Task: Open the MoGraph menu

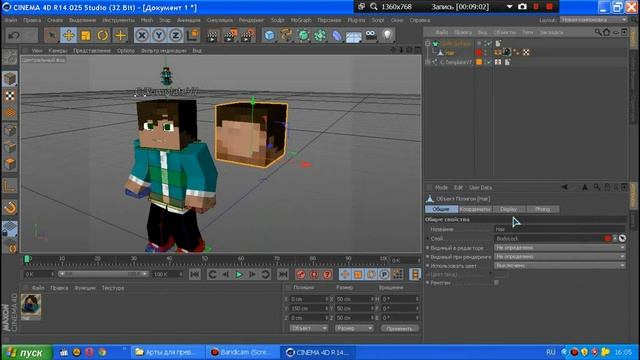Action: click(301, 20)
